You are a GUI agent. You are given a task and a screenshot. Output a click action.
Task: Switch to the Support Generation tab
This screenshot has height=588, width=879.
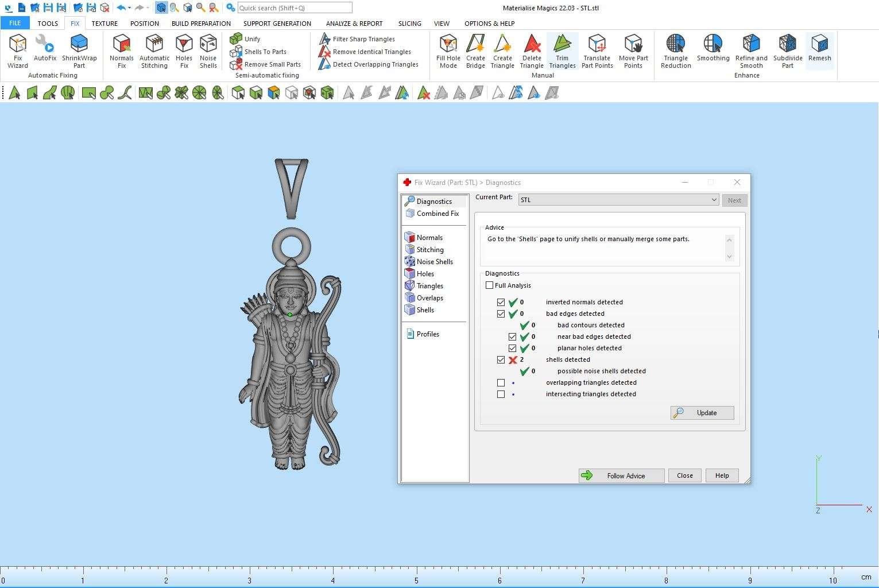click(x=277, y=24)
